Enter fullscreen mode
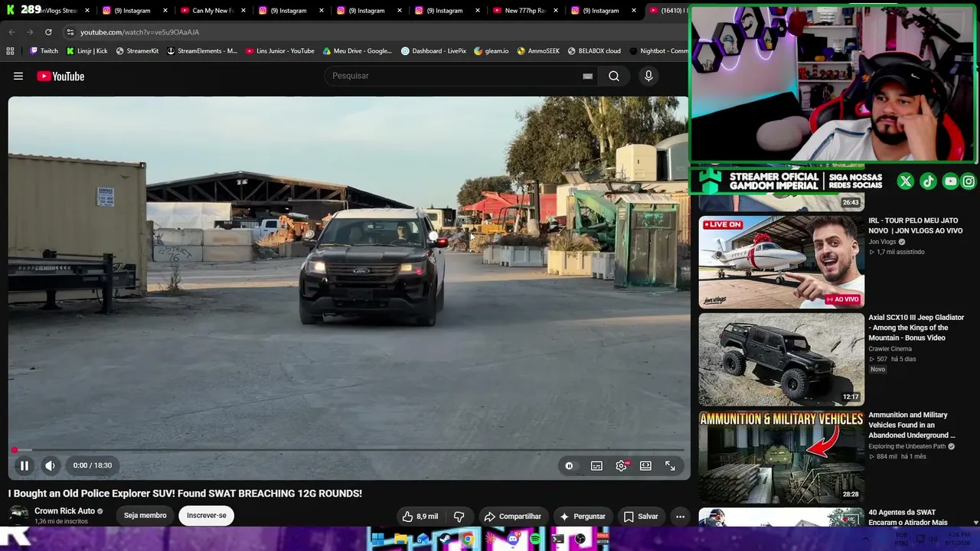 tap(670, 465)
